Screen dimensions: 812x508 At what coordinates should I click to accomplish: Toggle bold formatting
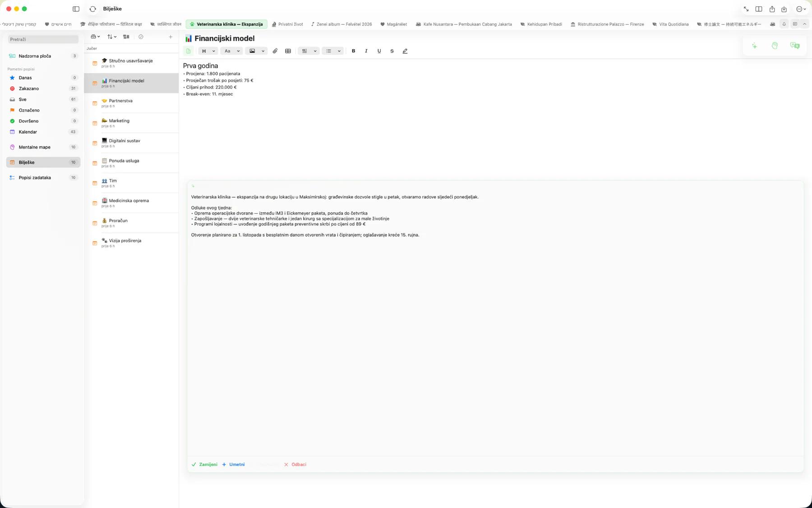[354, 51]
